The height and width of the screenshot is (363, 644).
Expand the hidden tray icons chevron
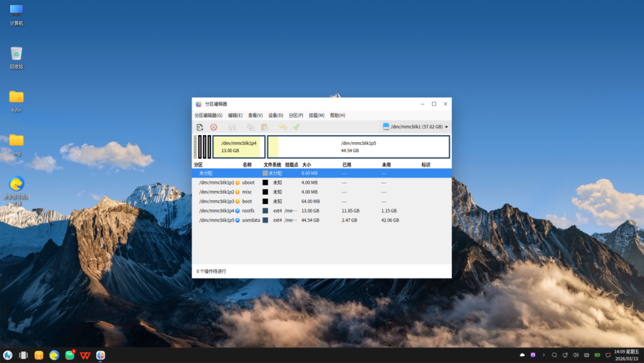click(x=544, y=355)
